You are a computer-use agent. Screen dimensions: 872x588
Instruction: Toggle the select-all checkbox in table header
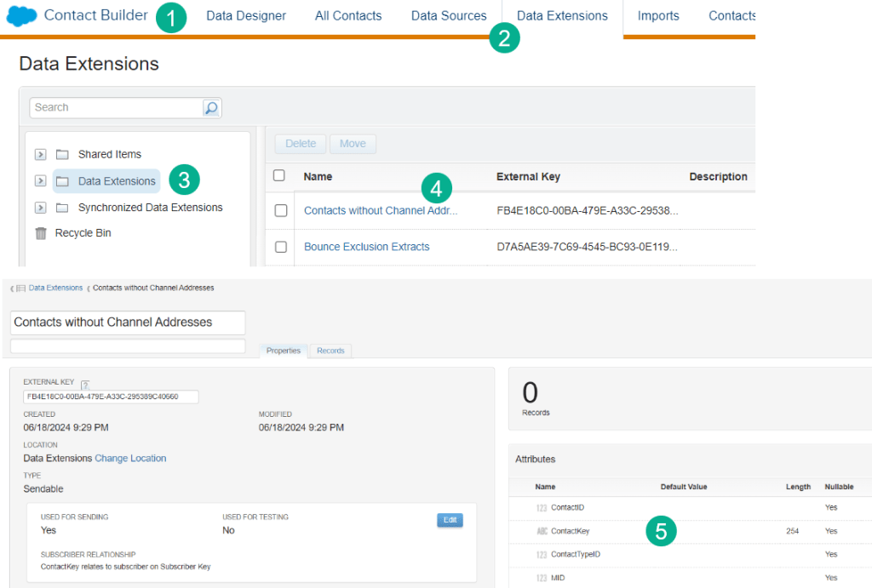(x=279, y=176)
